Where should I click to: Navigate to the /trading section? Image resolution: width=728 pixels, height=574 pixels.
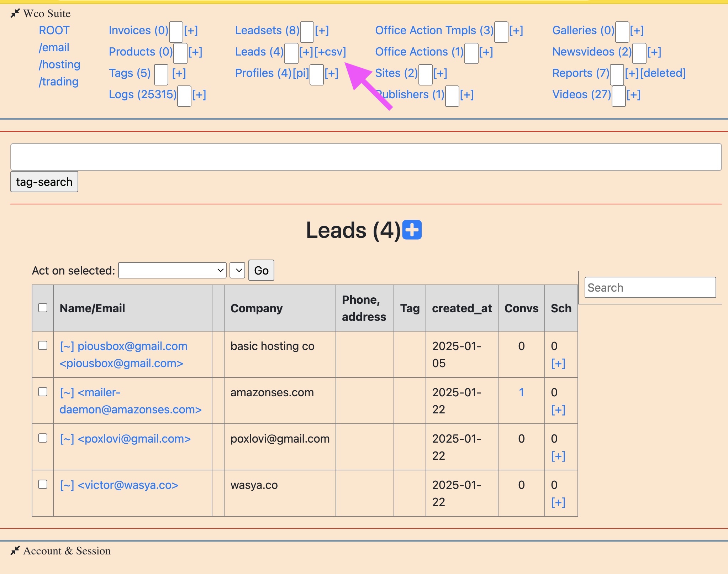click(59, 81)
